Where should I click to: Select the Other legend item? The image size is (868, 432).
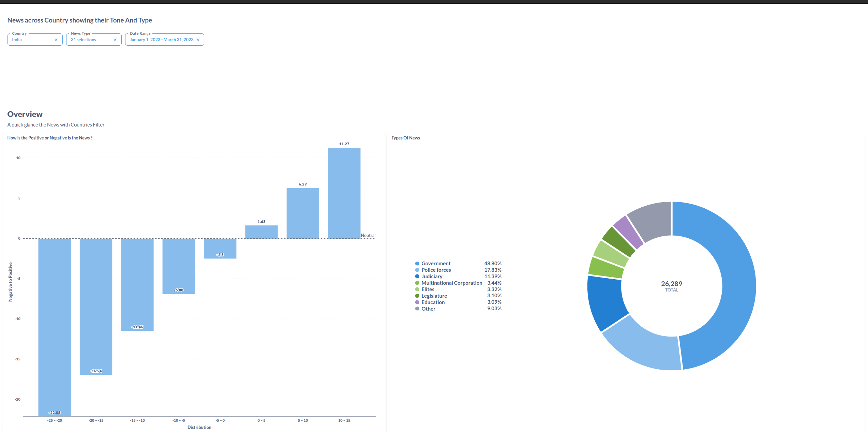(x=428, y=309)
